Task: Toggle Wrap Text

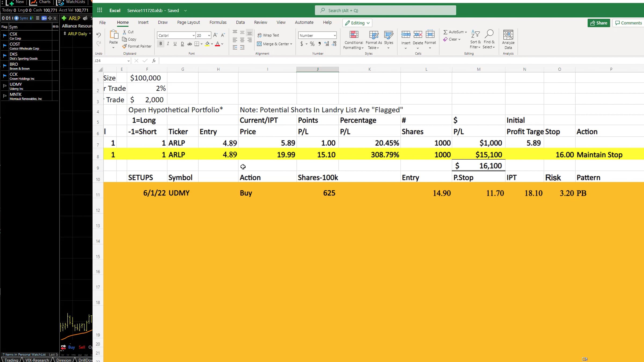Action: [x=268, y=35]
